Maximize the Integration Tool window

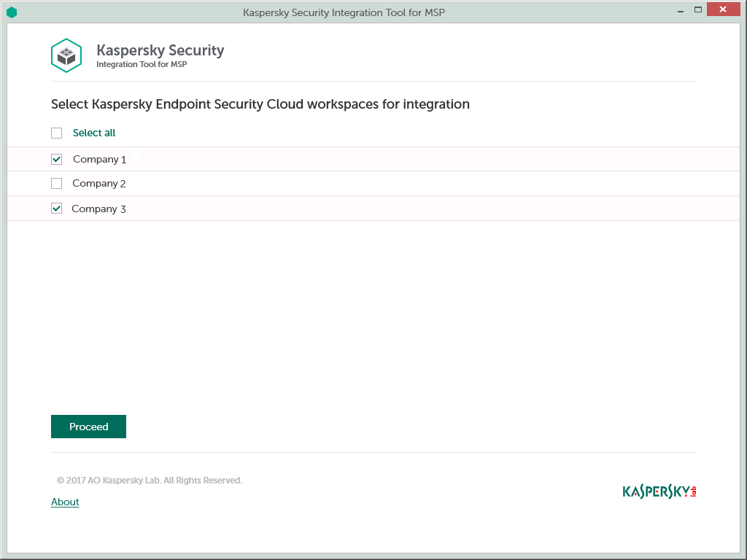(698, 10)
